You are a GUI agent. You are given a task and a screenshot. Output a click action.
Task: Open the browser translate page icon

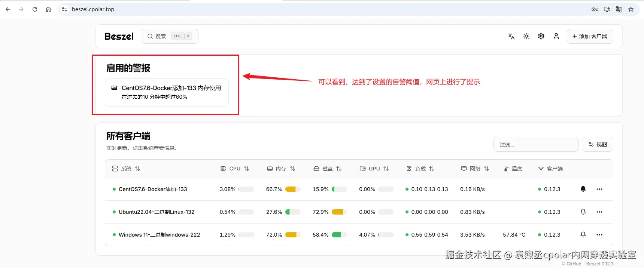619,9
